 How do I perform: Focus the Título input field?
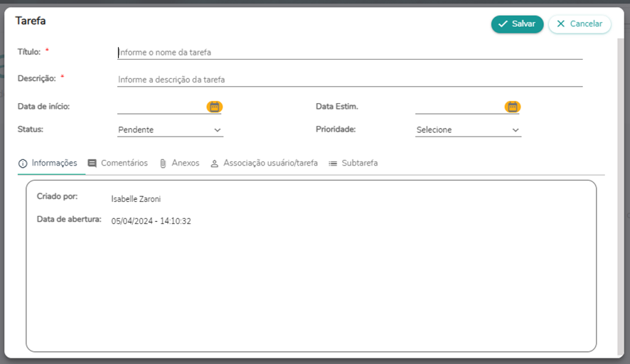(350, 52)
